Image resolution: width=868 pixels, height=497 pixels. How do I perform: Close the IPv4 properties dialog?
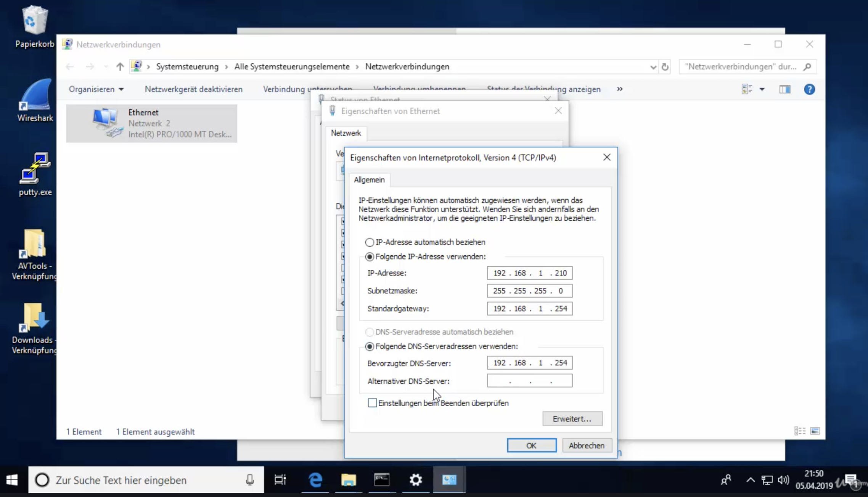click(607, 157)
